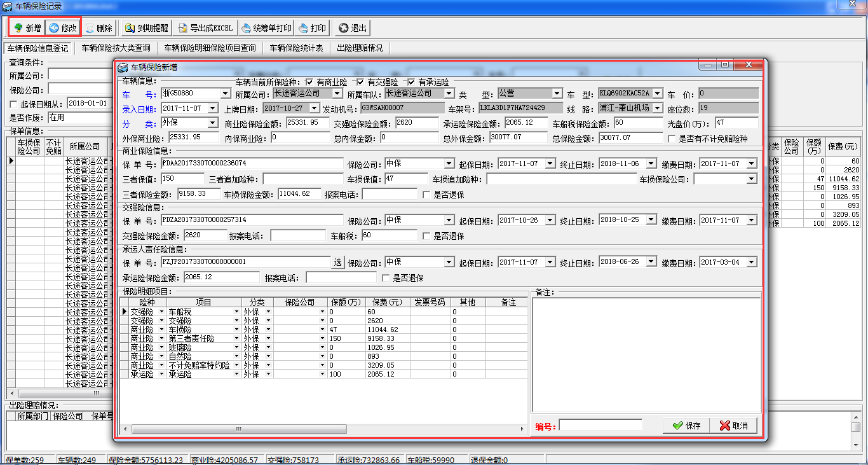Image resolution: width=868 pixels, height=465 pixels.
Task: Check 是否退保 in 商业保险信息 section
Action: pyautogui.click(x=426, y=195)
